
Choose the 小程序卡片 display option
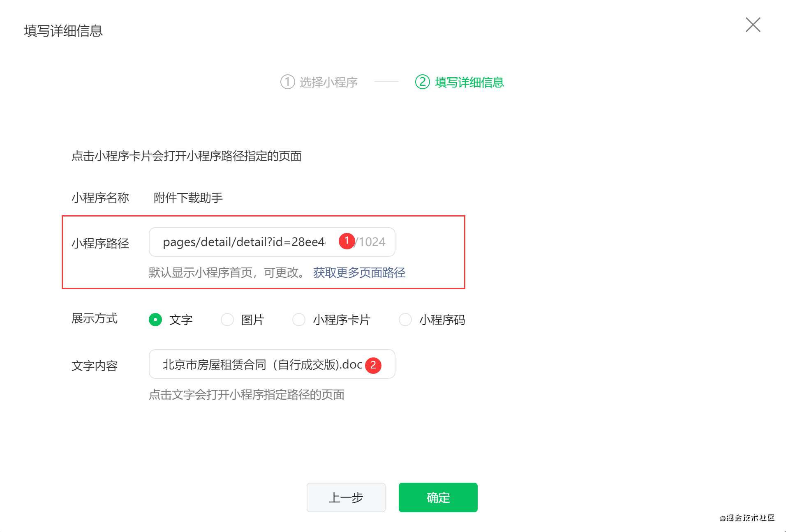coord(331,320)
